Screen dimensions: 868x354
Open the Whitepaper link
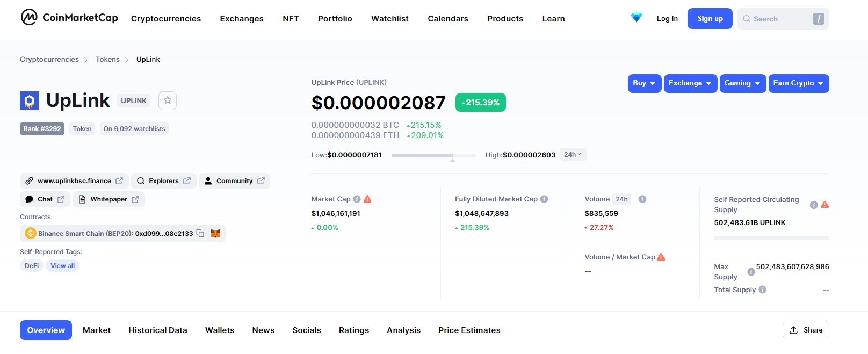(109, 199)
